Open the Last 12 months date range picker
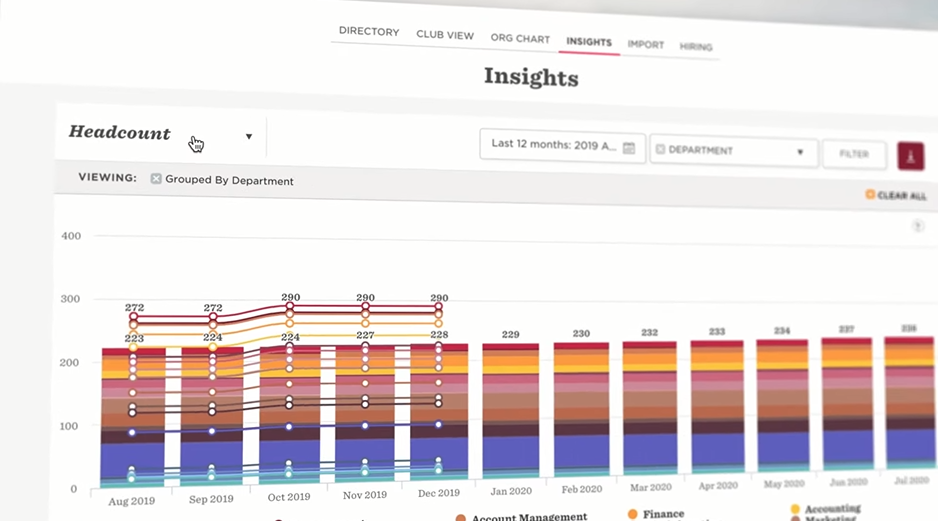Viewport: 938px width, 521px height. click(x=562, y=145)
